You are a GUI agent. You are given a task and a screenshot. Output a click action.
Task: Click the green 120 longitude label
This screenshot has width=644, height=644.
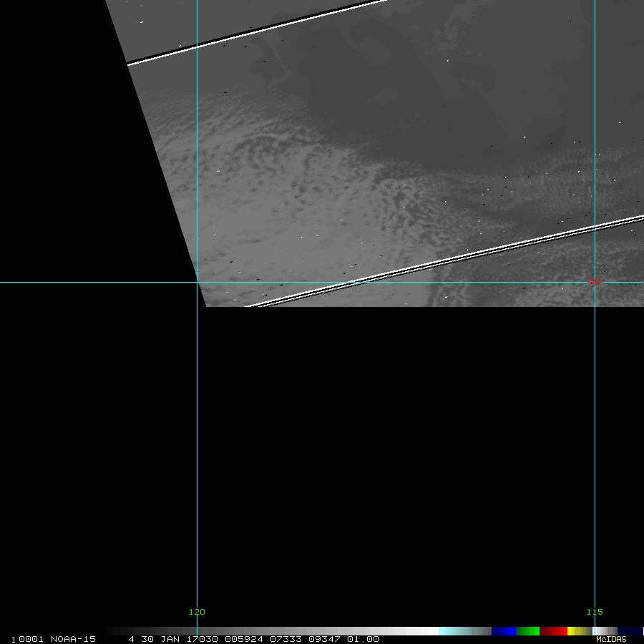click(197, 612)
